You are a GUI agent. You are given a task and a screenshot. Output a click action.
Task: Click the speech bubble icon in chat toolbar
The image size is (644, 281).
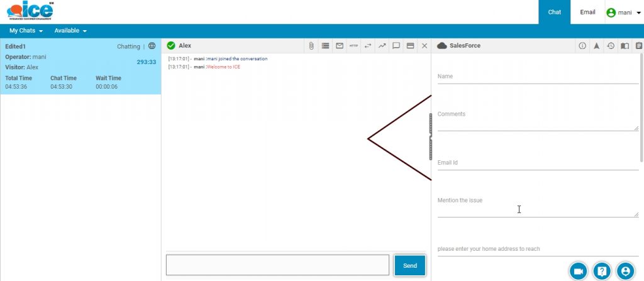click(396, 46)
